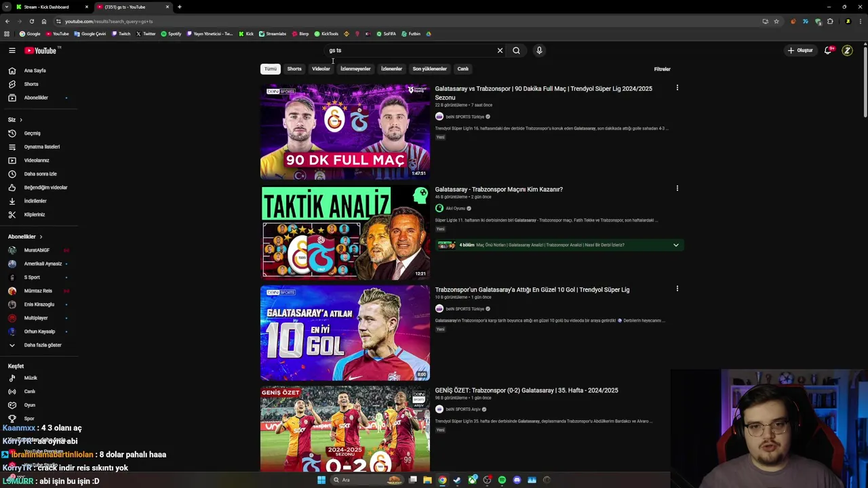
Task: Select the Tümü filter chip
Action: pyautogui.click(x=270, y=69)
